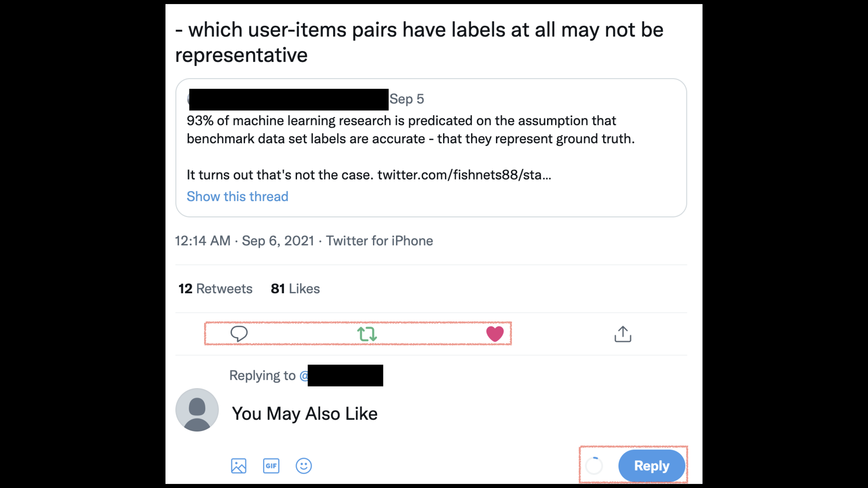Viewport: 868px width, 488px height.
Task: Click the gray profile avatar beside the reply
Action: click(197, 410)
